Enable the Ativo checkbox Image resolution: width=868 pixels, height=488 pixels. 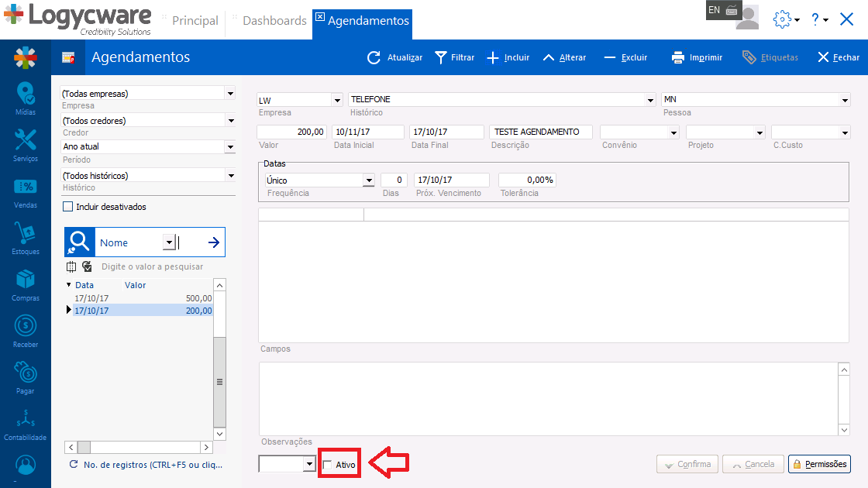(x=327, y=465)
